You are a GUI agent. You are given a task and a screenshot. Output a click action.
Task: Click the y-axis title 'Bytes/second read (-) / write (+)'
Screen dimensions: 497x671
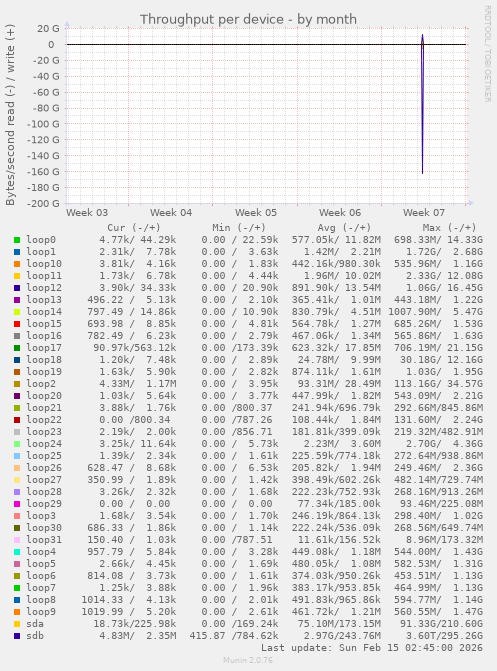pyautogui.click(x=10, y=115)
